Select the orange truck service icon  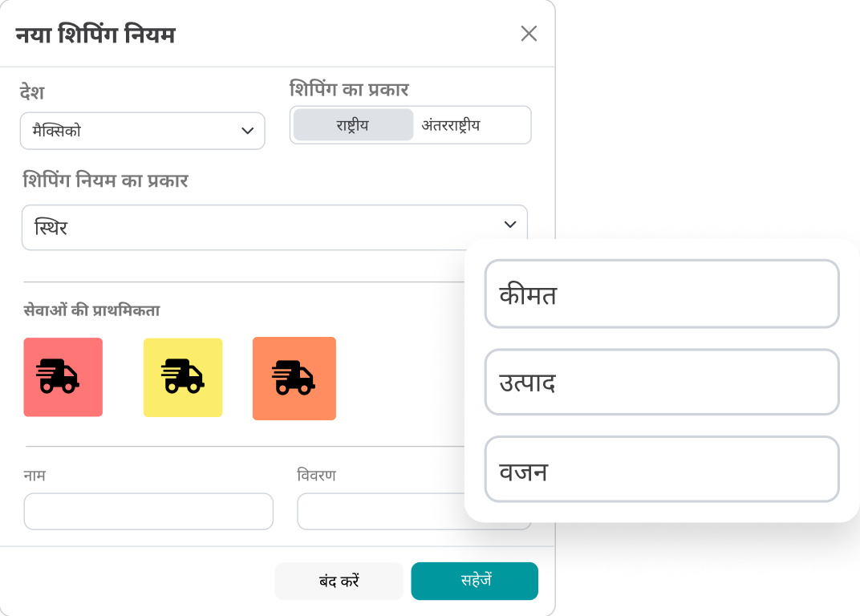[294, 378]
